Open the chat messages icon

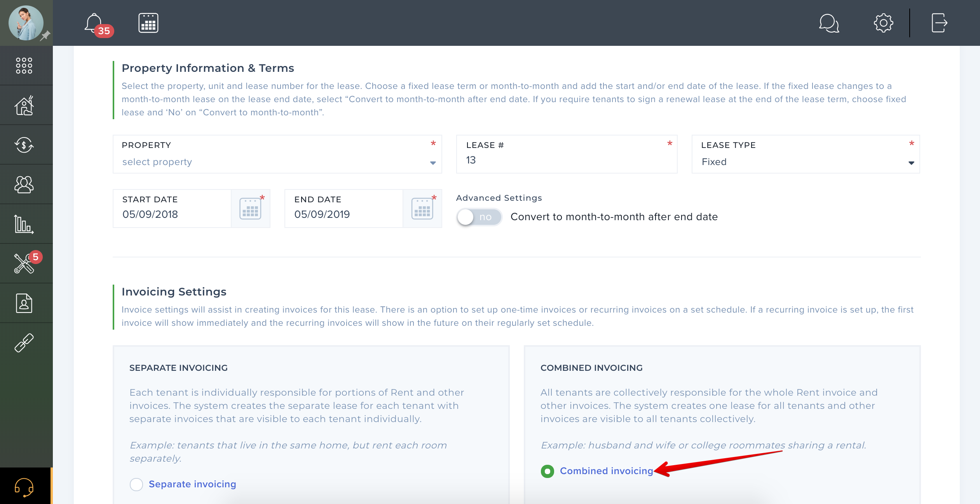[828, 23]
